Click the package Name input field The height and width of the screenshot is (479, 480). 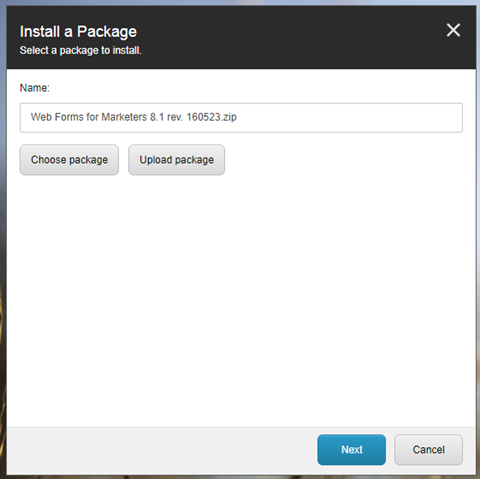point(241,118)
